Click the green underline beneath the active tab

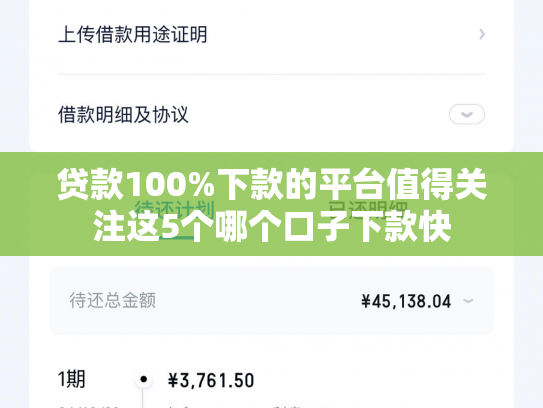click(x=175, y=238)
